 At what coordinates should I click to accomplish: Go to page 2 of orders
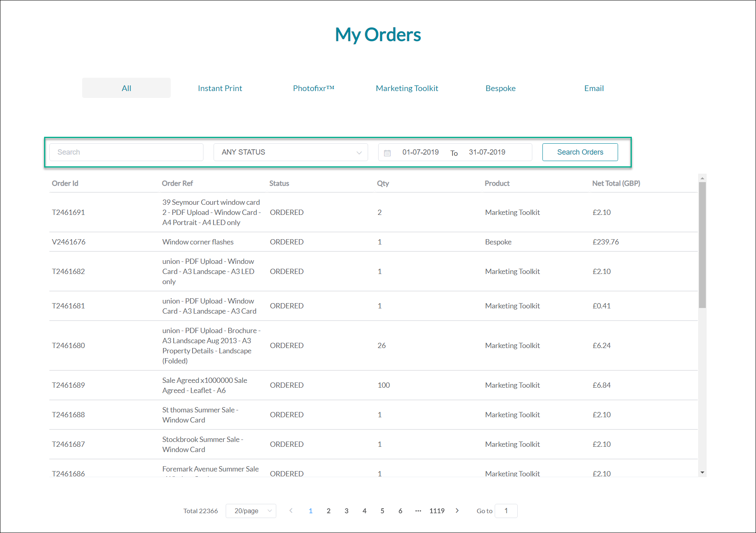[328, 511]
